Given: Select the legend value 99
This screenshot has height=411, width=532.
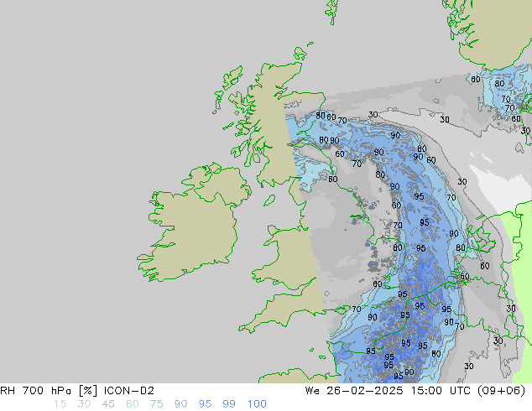Looking at the screenshot, I should [229, 404].
